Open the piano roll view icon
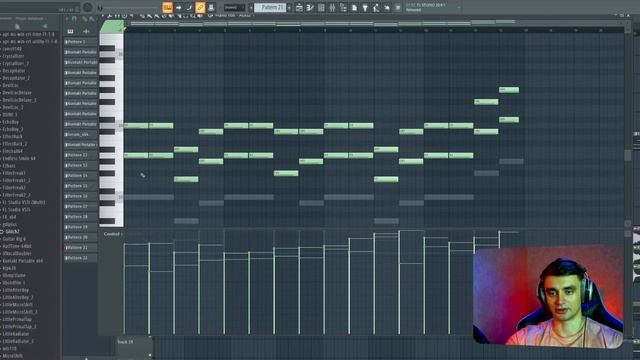The height and width of the screenshot is (360, 640). pos(310,7)
